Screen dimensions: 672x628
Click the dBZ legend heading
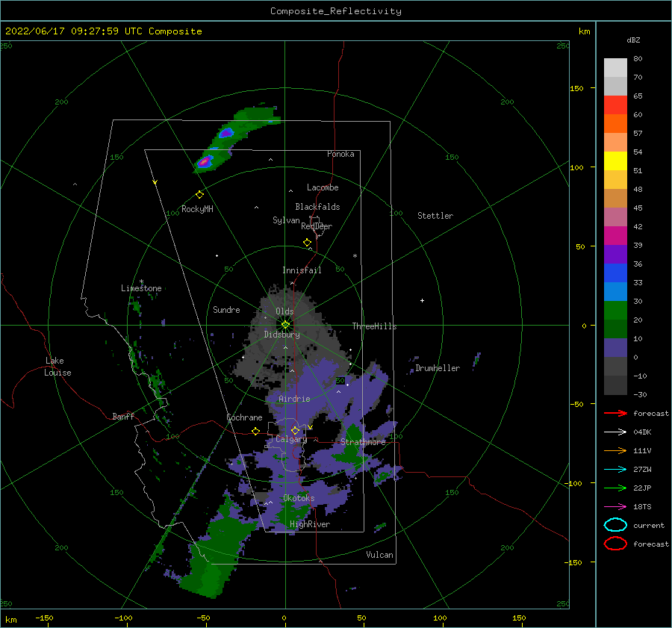633,40
